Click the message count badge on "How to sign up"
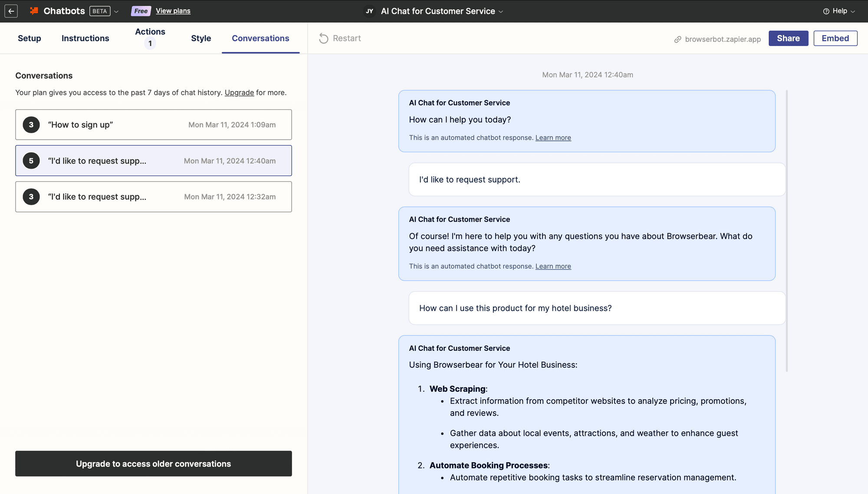 31,124
